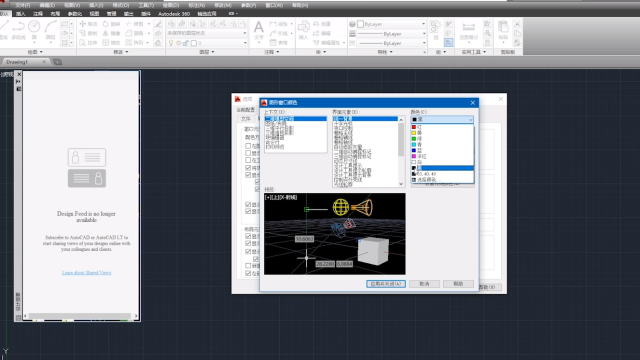Open the Learn about Shared Views link
This screenshot has width=640, height=360.
[87, 273]
